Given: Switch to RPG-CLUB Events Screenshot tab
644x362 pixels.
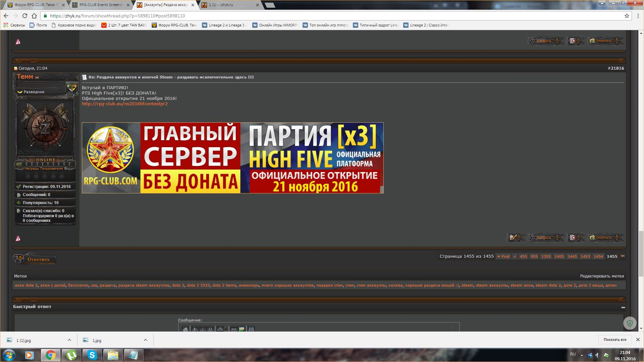Looking at the screenshot, I should click(x=101, y=5).
